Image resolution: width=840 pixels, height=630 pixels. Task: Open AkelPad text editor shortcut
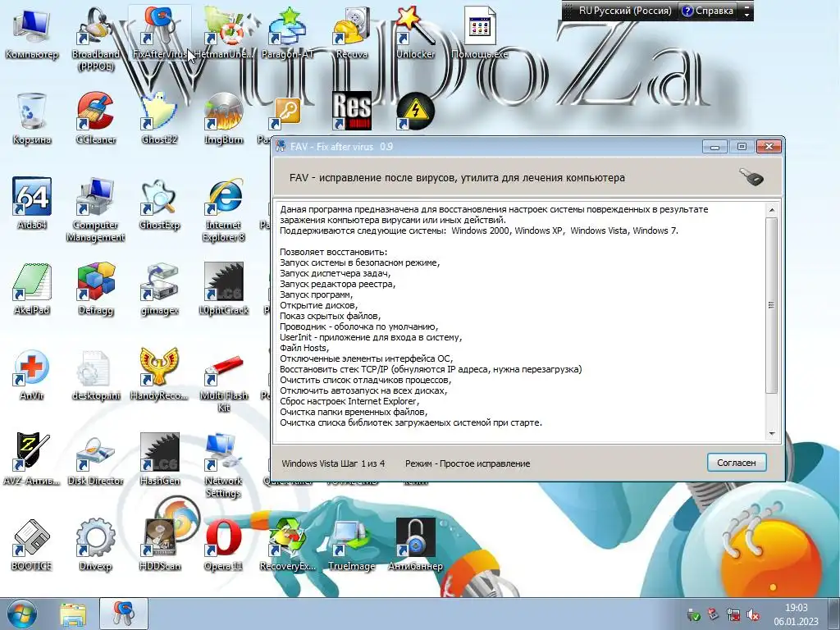point(32,289)
